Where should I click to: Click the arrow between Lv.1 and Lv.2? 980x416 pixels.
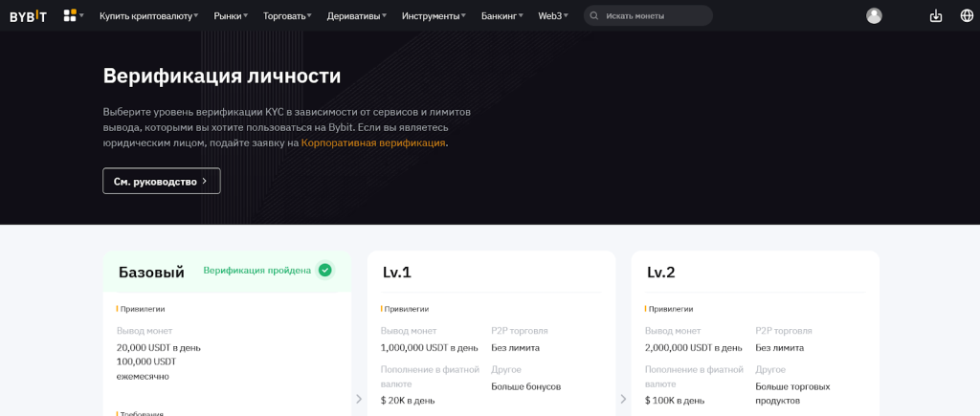[x=623, y=399]
